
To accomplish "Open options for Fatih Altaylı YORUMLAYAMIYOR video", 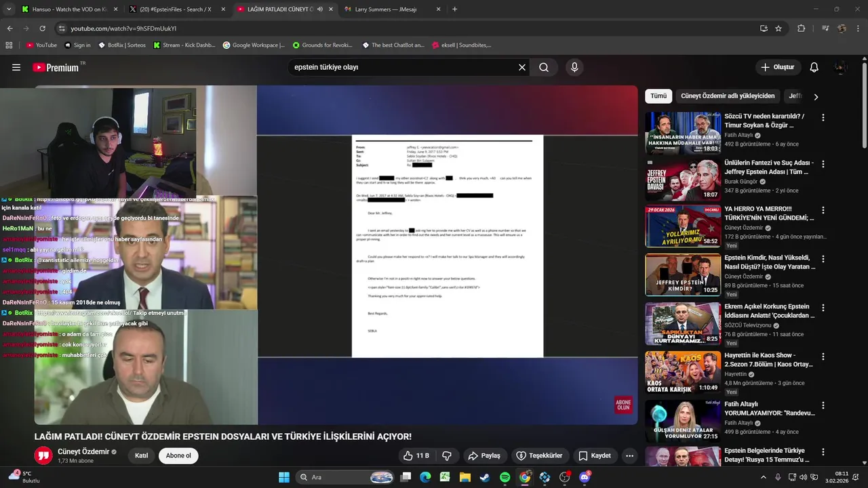I will tap(823, 405).
